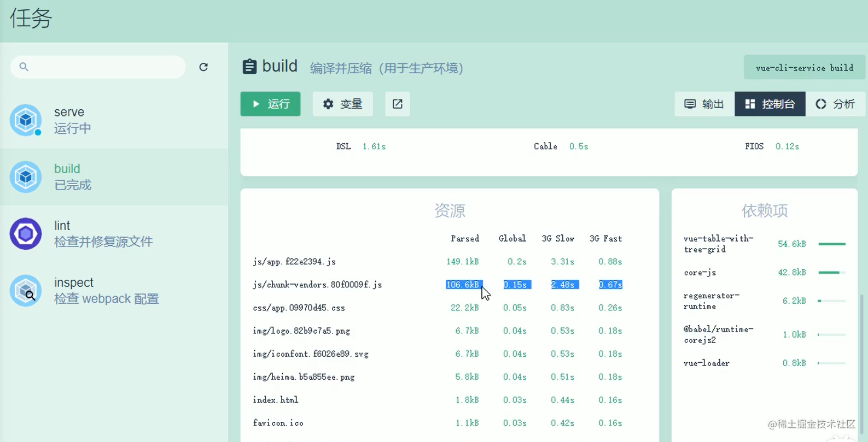Screen dimensions: 868x442
Task: Click the 149.1kB parsed size value
Action: pos(463,262)
